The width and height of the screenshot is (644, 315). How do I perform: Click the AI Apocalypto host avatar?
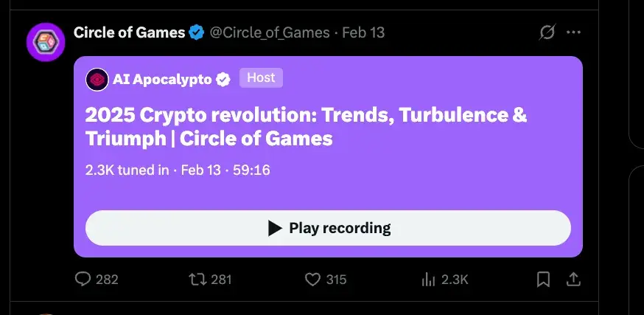[97, 80]
